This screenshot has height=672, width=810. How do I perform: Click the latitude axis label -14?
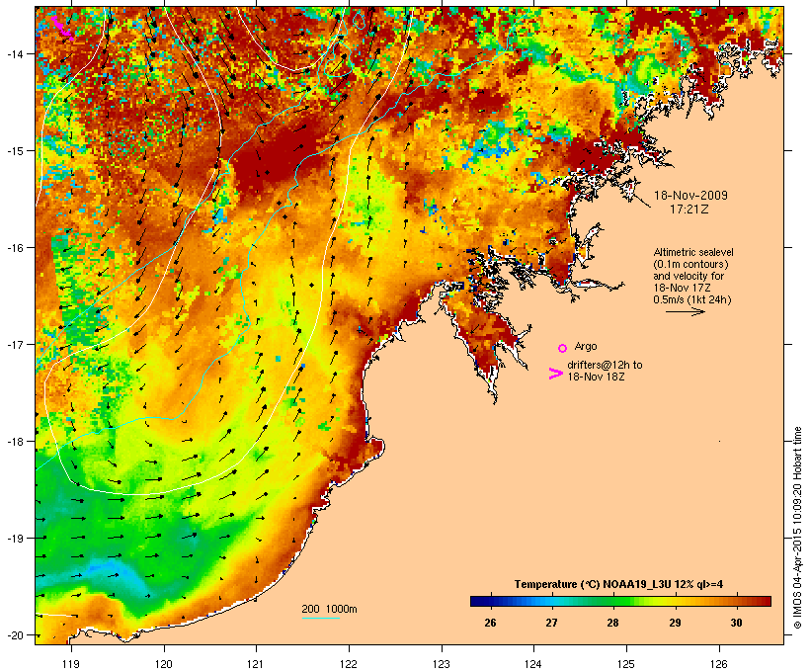tap(16, 53)
